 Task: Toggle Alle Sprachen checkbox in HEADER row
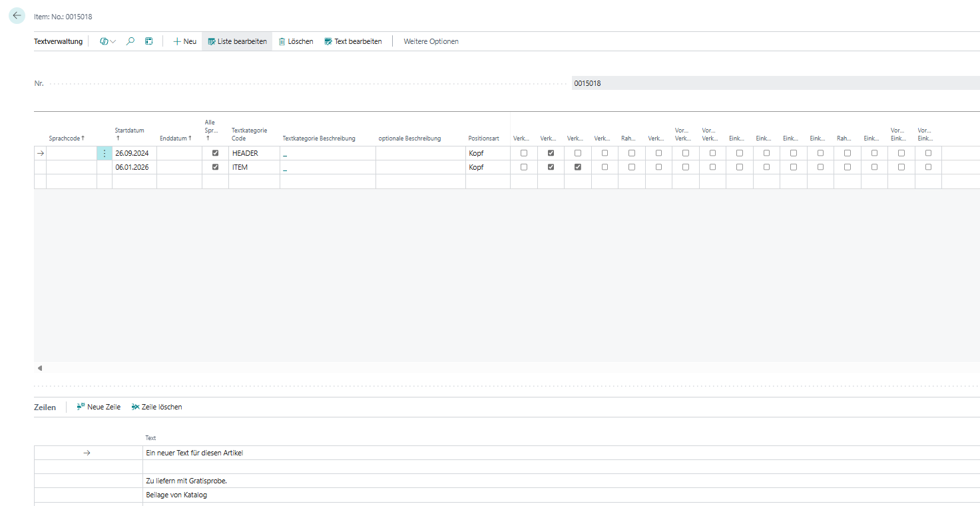coord(215,153)
